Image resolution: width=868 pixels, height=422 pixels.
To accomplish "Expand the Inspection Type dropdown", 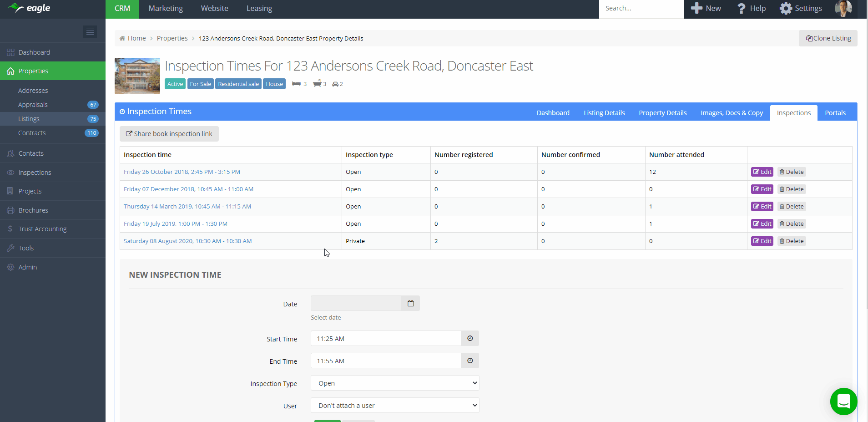I will [x=394, y=383].
